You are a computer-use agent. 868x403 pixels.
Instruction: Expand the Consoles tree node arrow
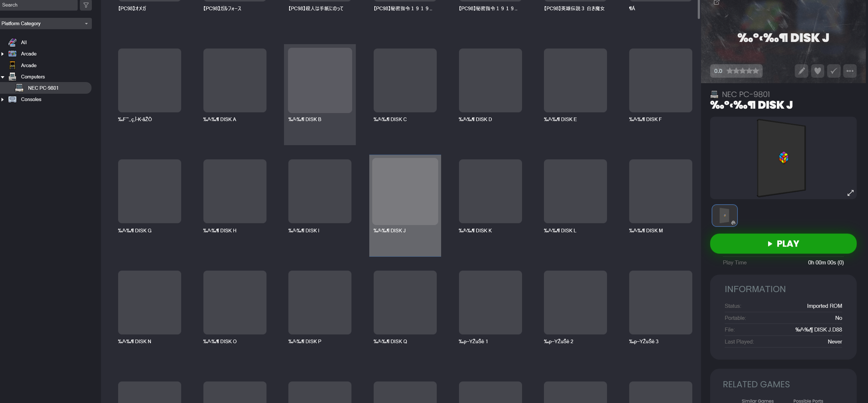click(x=3, y=100)
